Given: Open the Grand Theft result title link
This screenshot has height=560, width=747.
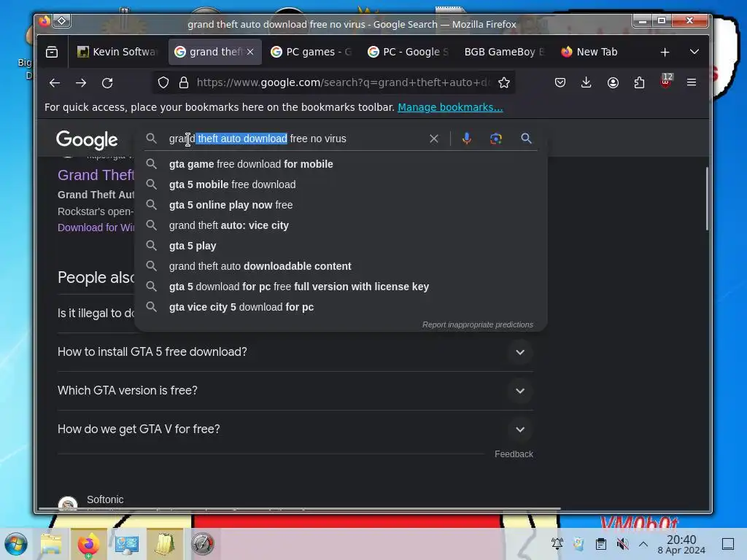Looking at the screenshot, I should click(x=96, y=175).
